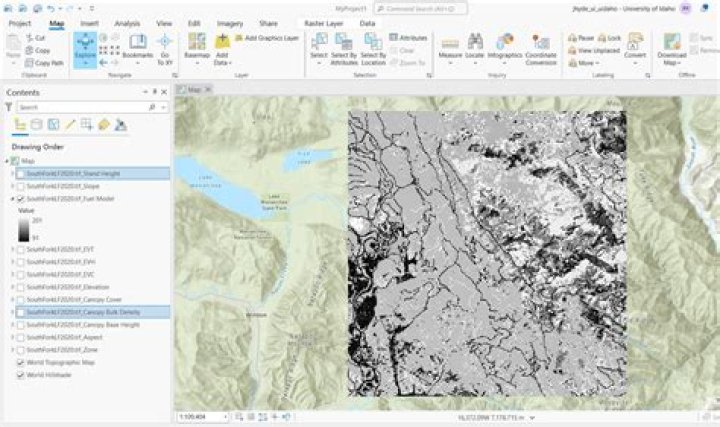
Task: Switch to the Analysis ribbon tab
Action: (x=127, y=22)
